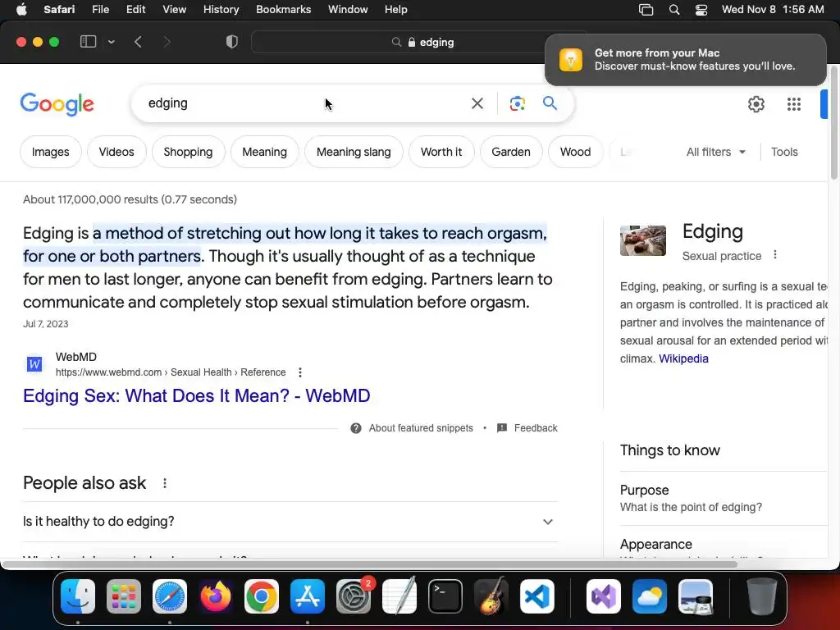This screenshot has width=840, height=630.
Task: Open Terminal from the Dock
Action: click(x=445, y=596)
